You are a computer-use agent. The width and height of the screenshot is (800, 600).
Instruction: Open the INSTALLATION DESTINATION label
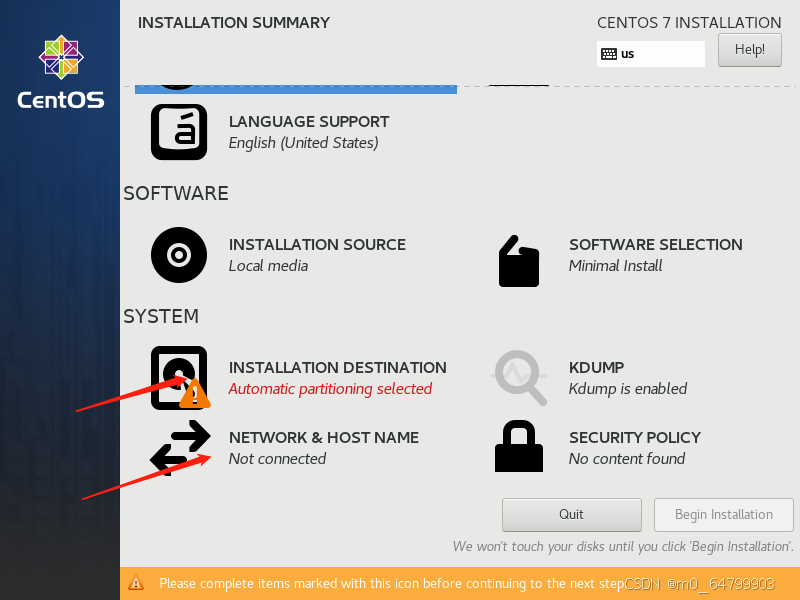[x=337, y=368]
